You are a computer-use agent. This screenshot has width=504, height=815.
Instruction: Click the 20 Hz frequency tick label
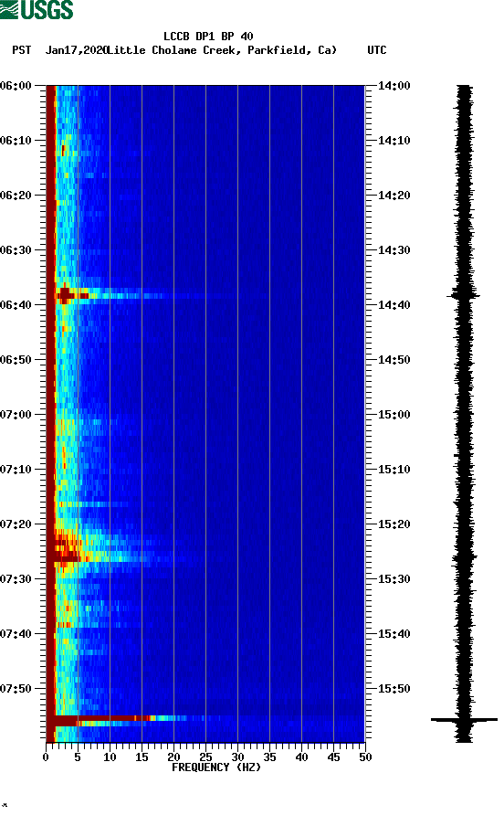pyautogui.click(x=173, y=757)
